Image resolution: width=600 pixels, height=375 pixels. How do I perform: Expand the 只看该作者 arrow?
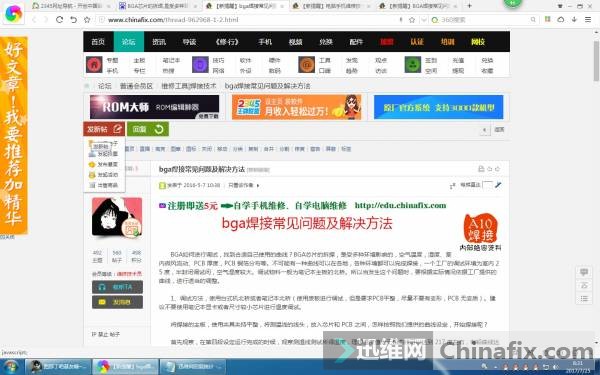(258, 186)
